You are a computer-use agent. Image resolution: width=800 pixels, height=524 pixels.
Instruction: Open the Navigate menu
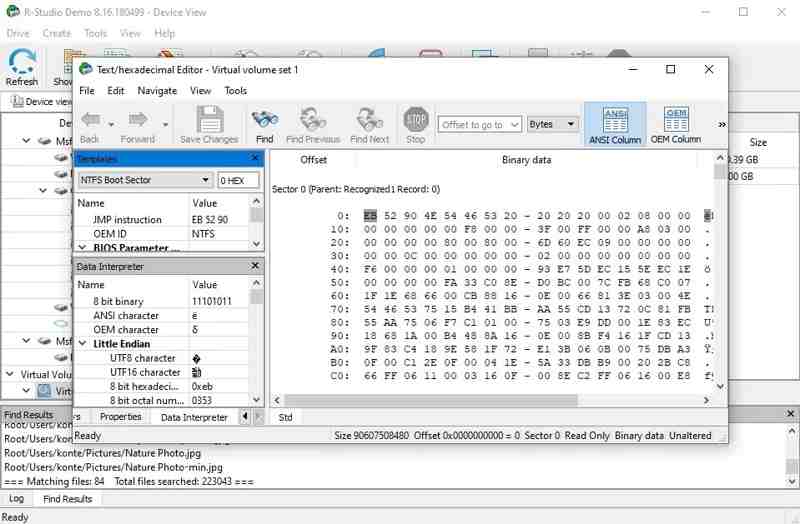(157, 91)
